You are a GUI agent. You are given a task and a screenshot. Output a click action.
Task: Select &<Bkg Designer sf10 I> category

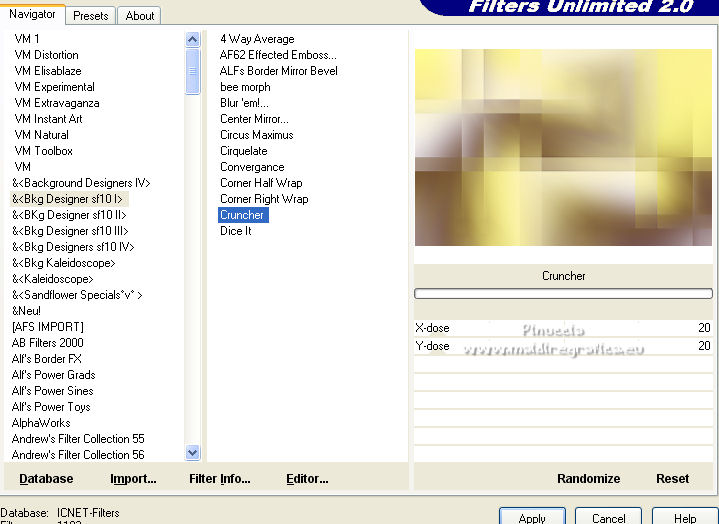tap(67, 199)
